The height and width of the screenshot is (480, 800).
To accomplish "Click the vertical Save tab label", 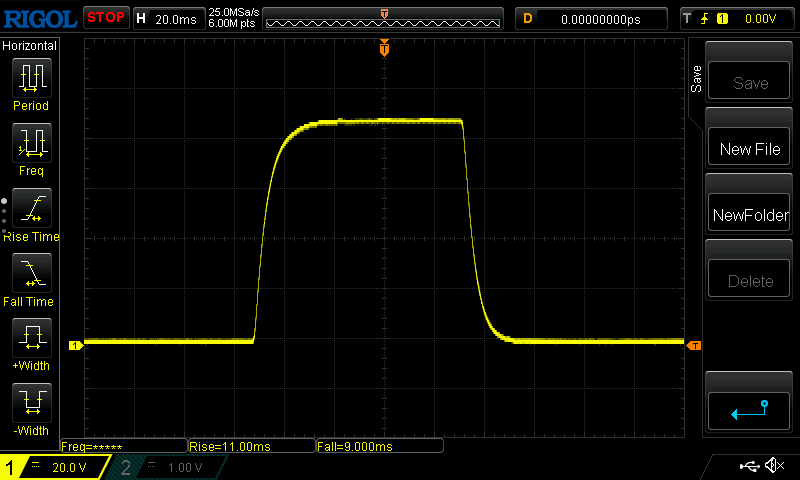I will [x=696, y=79].
